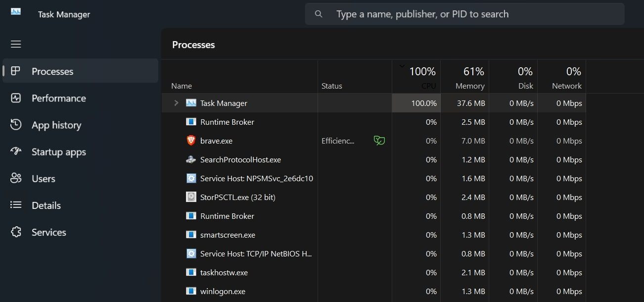Open the Startup apps tab
The image size is (644, 302).
point(81,151)
